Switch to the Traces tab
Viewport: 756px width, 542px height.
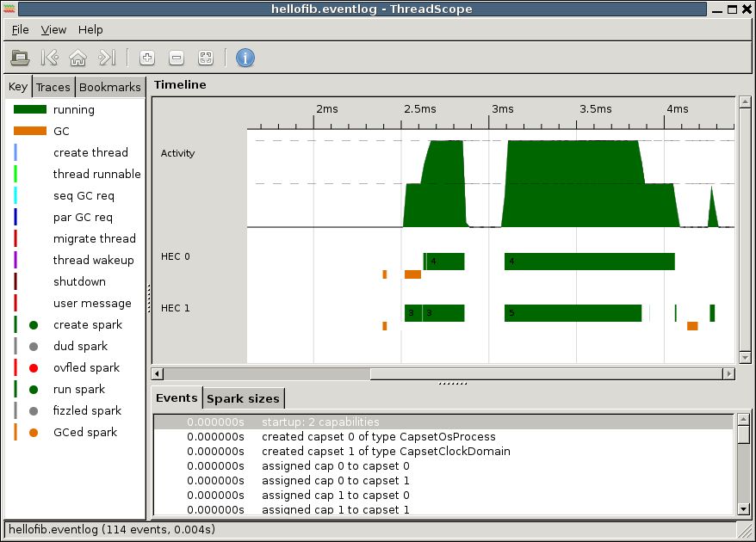(53, 87)
